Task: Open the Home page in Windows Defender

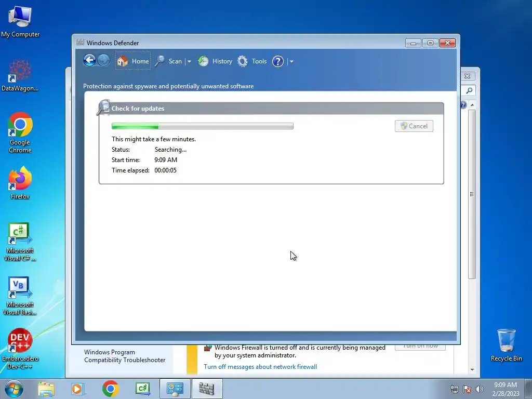Action: (132, 61)
